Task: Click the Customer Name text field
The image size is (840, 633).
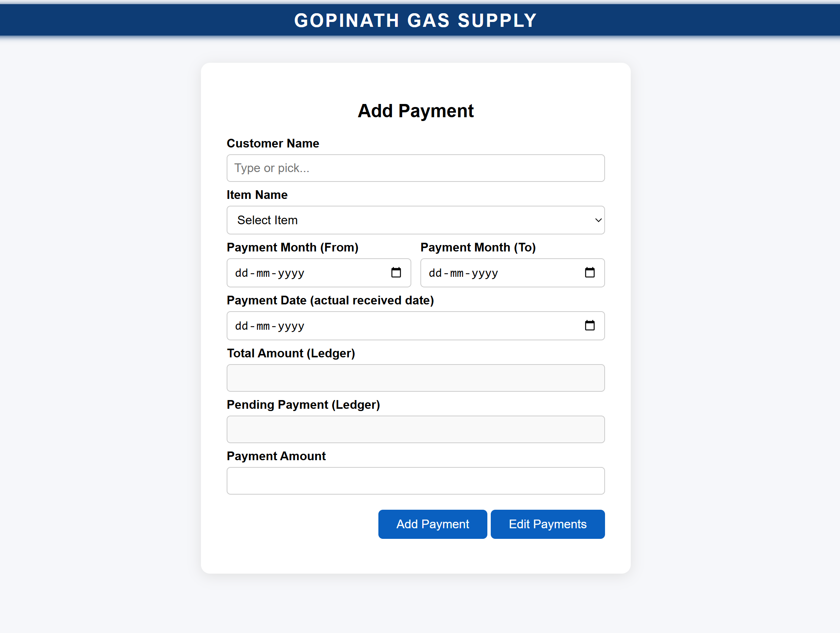Action: click(415, 168)
